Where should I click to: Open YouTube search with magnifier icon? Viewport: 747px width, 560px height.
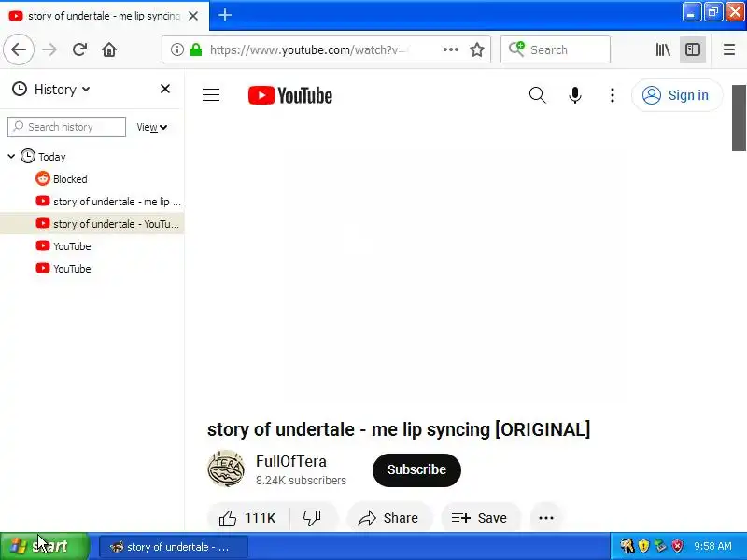(x=538, y=95)
